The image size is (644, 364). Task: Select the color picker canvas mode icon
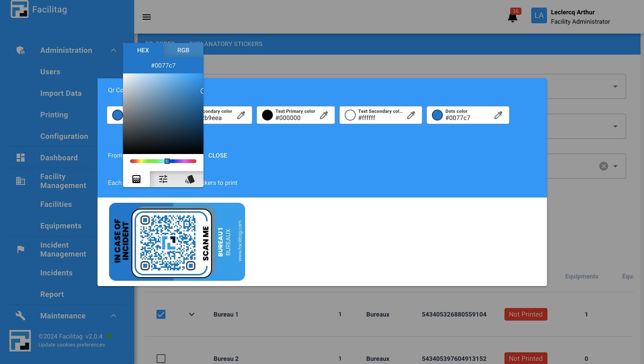[x=136, y=179]
